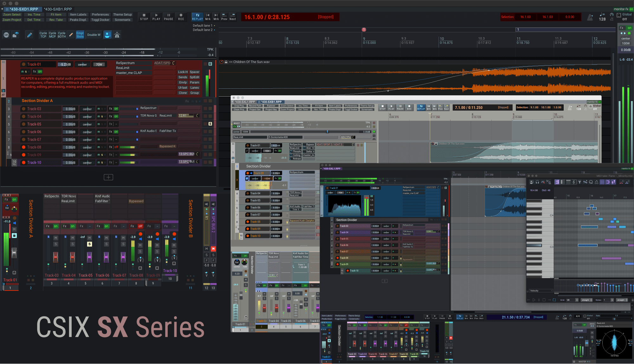Toggle the FX on switch for Track-03 in track list
The width and height of the screenshot is (634, 364).
116,109
